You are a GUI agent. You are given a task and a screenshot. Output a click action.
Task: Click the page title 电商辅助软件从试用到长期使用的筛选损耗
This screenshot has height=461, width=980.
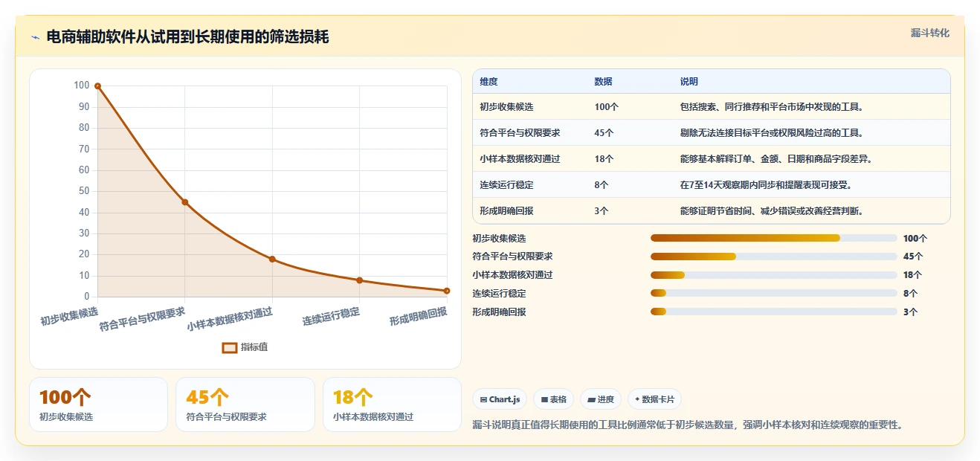[x=187, y=37]
